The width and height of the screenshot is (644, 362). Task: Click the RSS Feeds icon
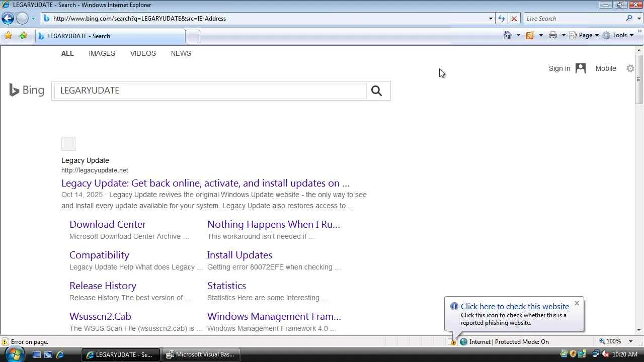tap(530, 35)
